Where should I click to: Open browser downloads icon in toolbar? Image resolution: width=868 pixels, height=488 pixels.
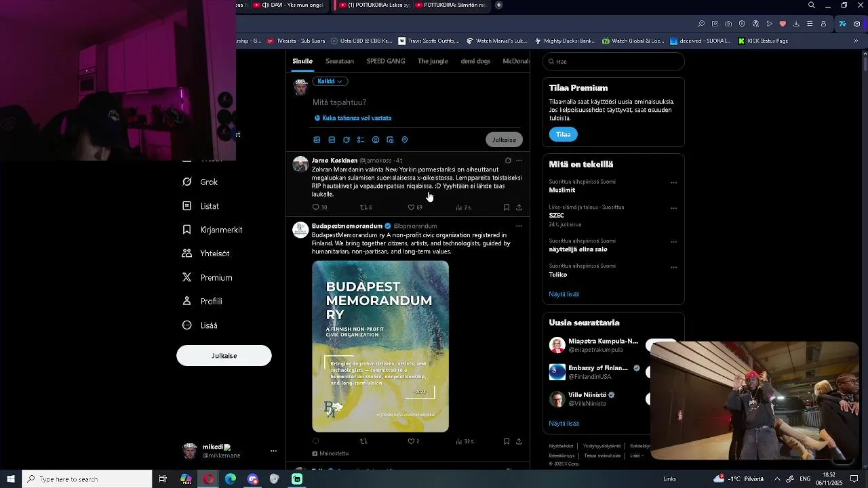(x=797, y=24)
